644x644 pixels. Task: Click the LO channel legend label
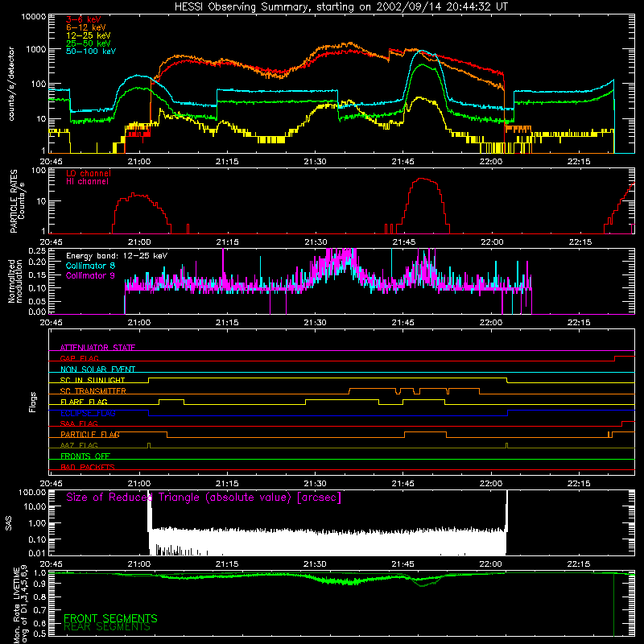[x=89, y=173]
